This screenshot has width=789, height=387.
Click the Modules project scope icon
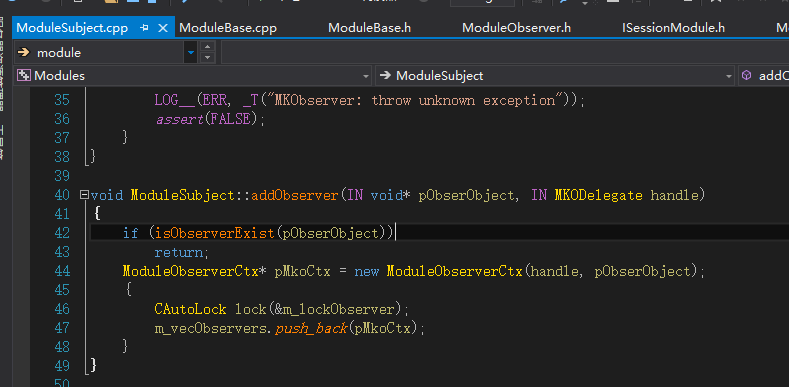click(x=24, y=75)
